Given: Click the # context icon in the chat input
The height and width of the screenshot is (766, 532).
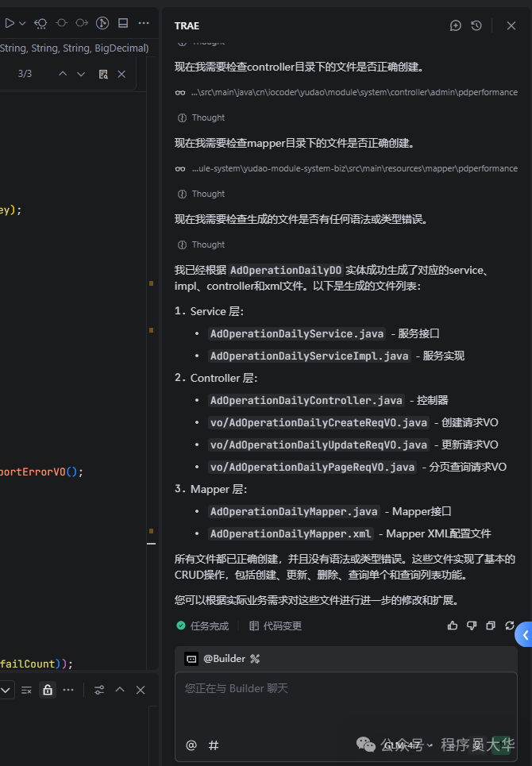Looking at the screenshot, I should point(212,745).
